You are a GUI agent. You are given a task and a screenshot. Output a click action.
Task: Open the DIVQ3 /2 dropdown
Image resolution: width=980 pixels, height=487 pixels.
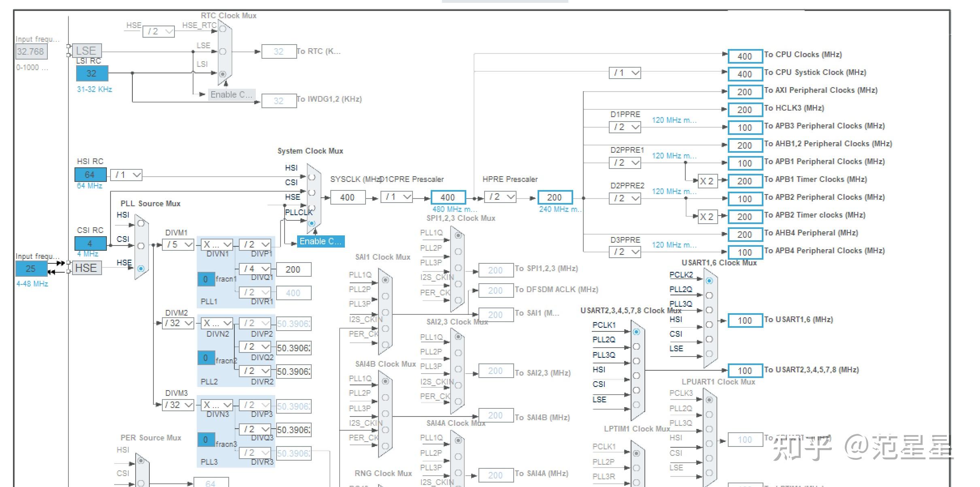click(255, 429)
